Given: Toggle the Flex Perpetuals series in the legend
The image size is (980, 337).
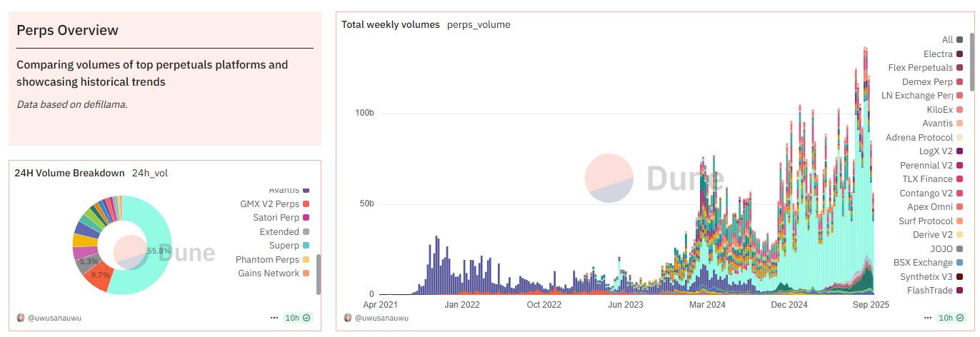Looking at the screenshot, I should 926,68.
